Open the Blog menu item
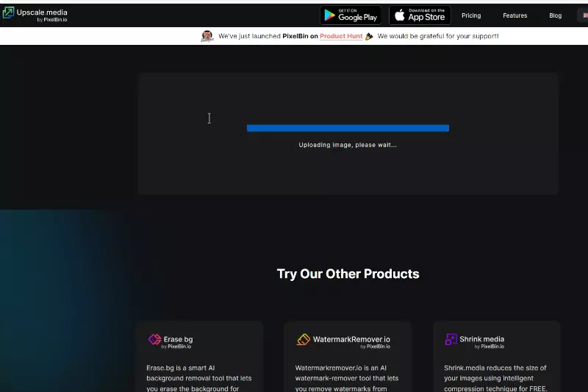 [x=555, y=15]
